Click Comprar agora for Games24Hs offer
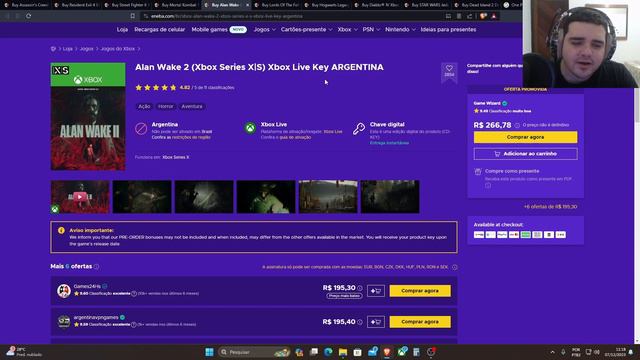Viewport: 640px width, 360px height. click(x=420, y=291)
